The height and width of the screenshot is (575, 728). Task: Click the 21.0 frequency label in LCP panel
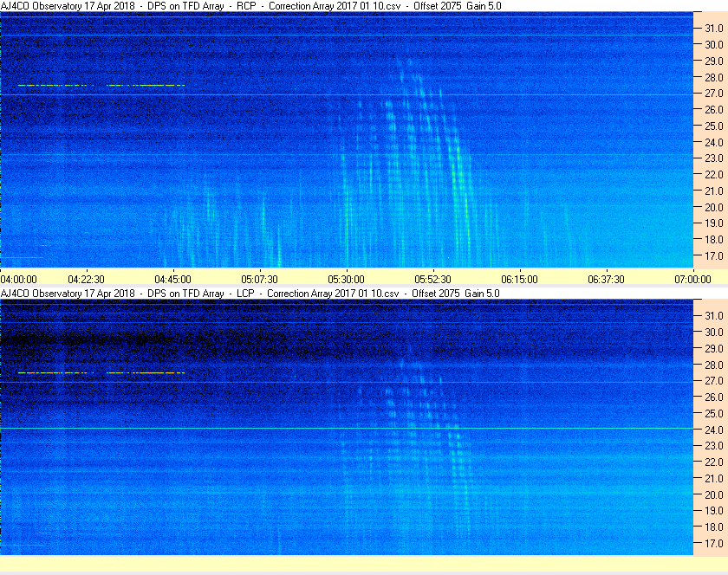coord(714,478)
